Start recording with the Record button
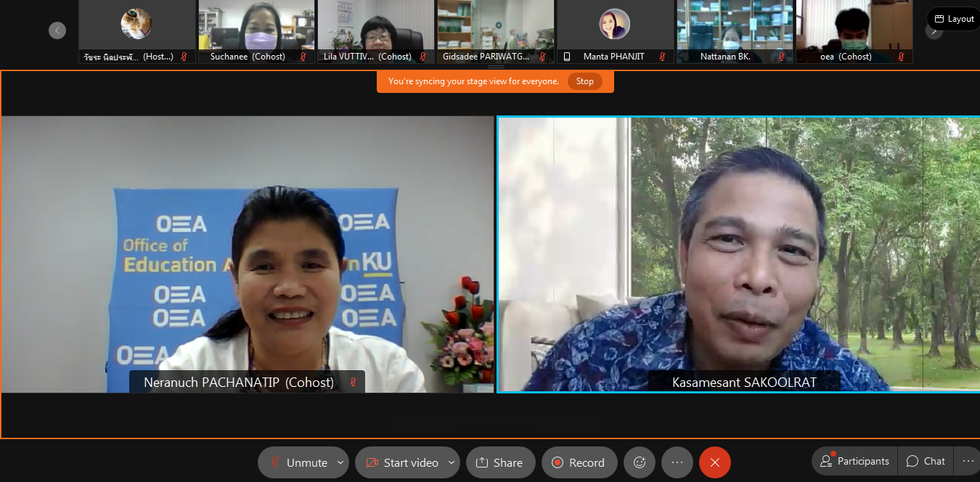 point(579,462)
